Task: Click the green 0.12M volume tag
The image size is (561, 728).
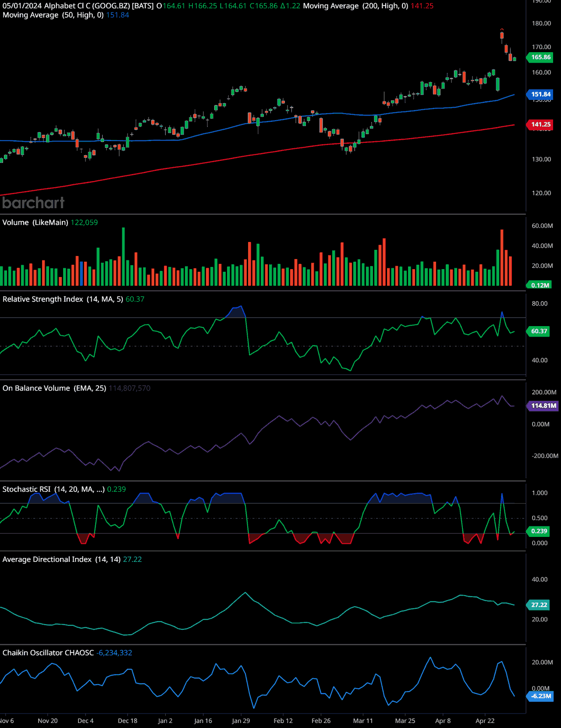Action: (x=539, y=285)
